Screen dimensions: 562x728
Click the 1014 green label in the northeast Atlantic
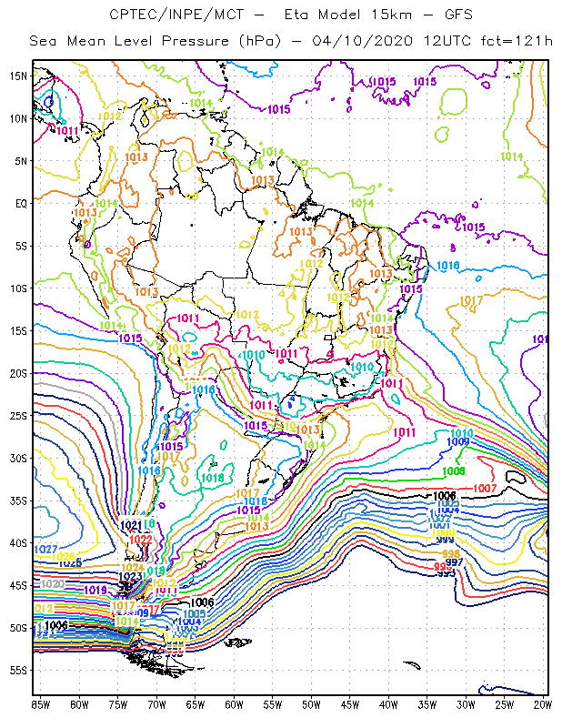point(512,157)
